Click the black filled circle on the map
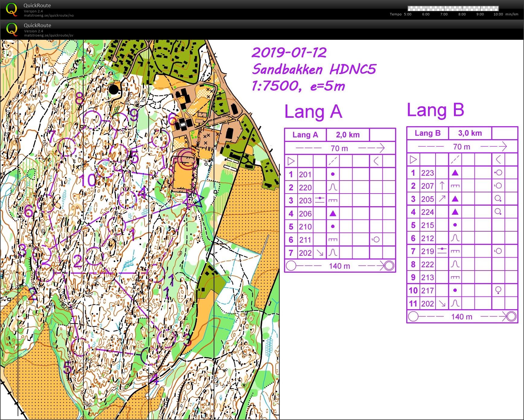Screen dimensions: 524x420 113,89
